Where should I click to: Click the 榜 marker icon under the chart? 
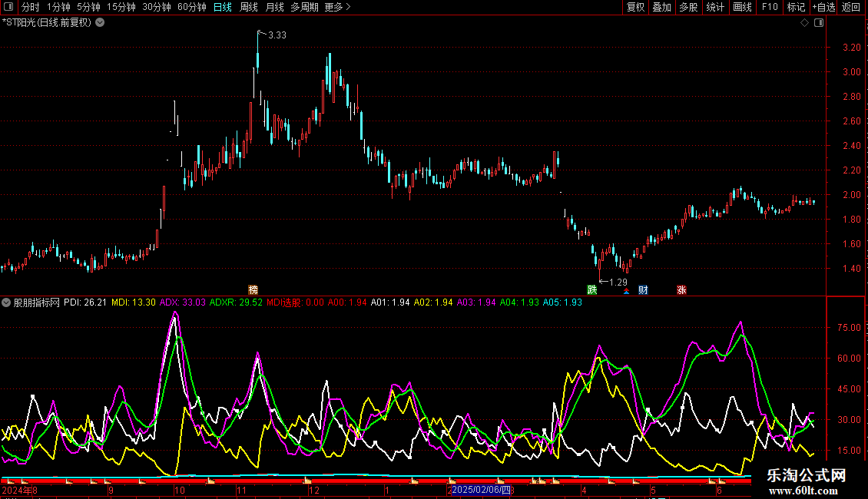[253, 290]
